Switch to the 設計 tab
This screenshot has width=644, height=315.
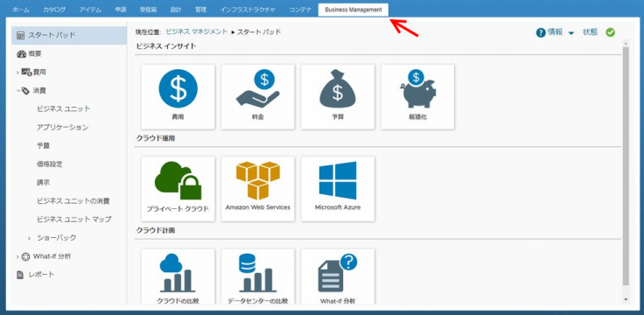pos(176,10)
